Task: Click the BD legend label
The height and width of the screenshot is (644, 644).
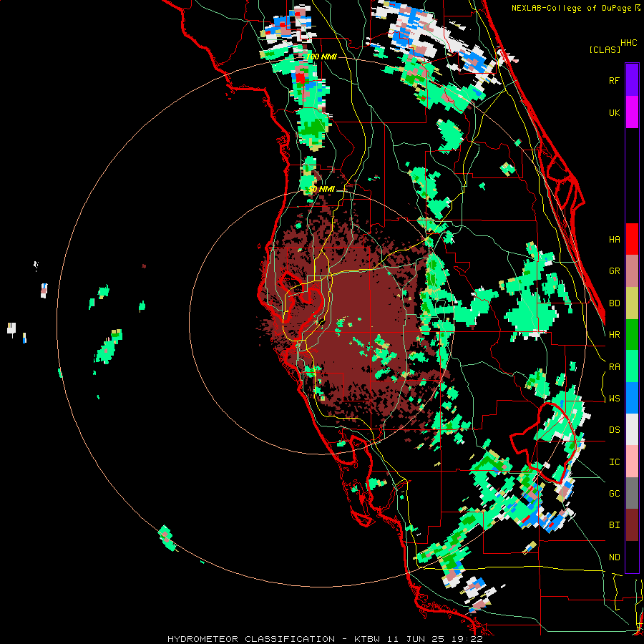Action: [614, 303]
